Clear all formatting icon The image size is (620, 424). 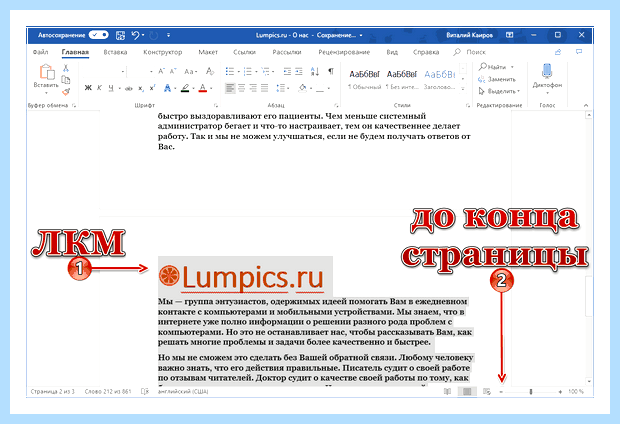210,72
